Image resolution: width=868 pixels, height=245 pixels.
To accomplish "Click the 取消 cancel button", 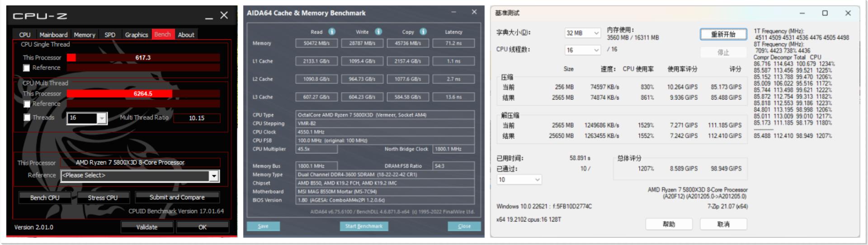I will point(723,224).
